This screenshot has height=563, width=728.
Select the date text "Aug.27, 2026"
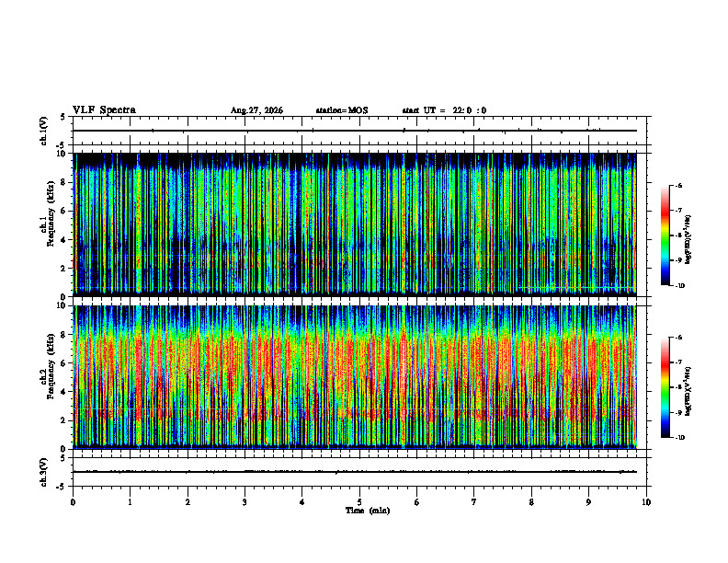256,110
